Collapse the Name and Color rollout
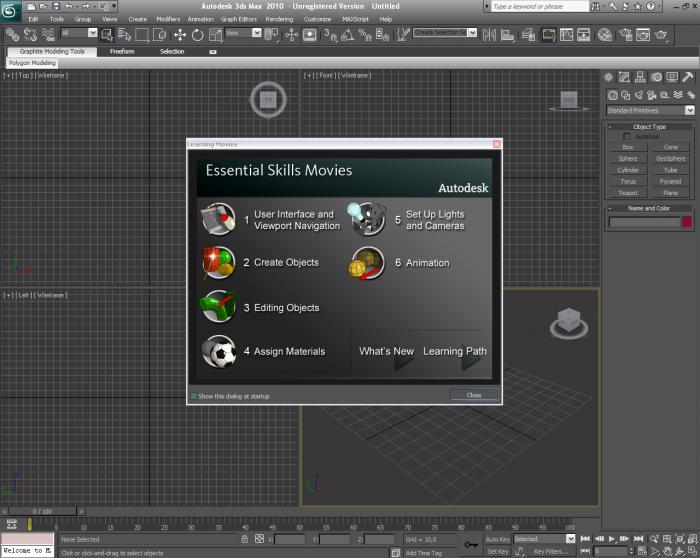 coord(649,208)
